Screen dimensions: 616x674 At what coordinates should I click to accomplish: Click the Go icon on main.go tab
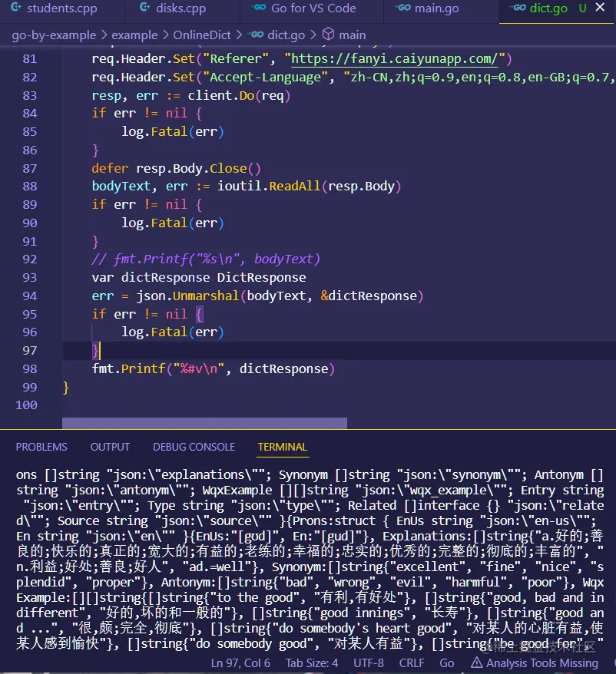(x=403, y=8)
